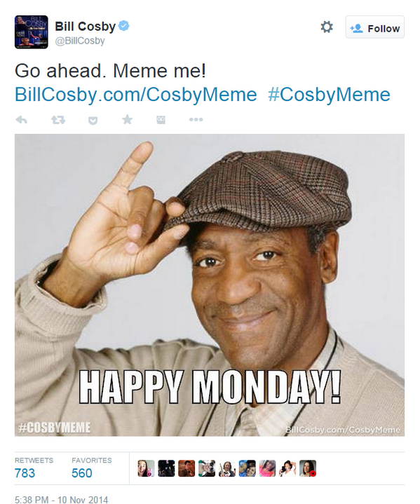420x504 pixels.
Task: Save the tweet to Pocket
Action: 93,120
